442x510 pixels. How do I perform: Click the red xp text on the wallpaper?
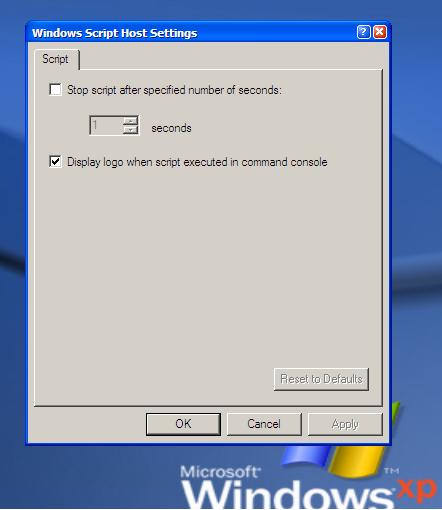point(419,491)
